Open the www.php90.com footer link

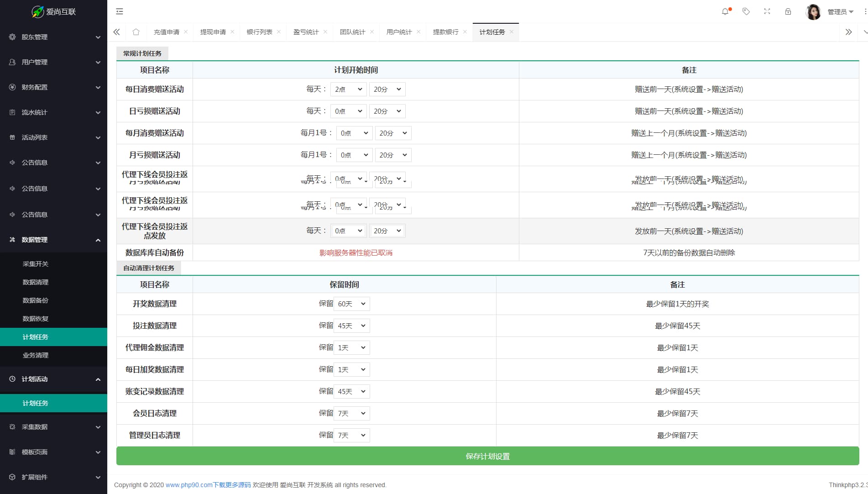pos(208,485)
